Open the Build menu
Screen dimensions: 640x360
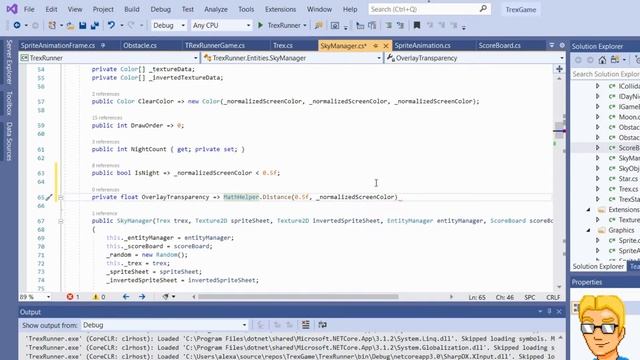point(131,9)
